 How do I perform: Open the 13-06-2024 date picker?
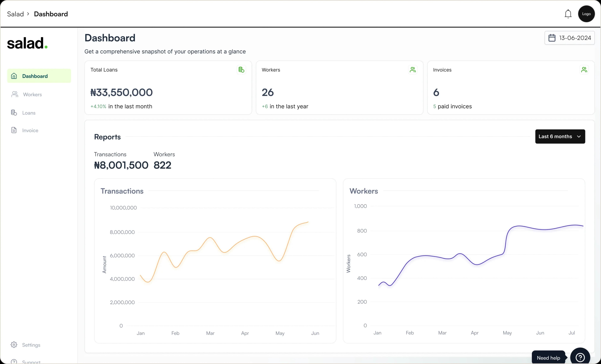tap(570, 38)
